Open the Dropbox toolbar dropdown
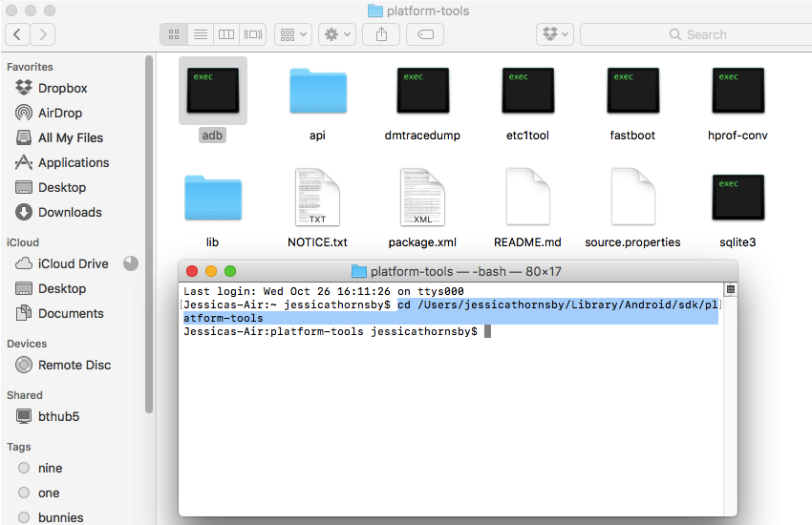812x525 pixels. point(555,34)
